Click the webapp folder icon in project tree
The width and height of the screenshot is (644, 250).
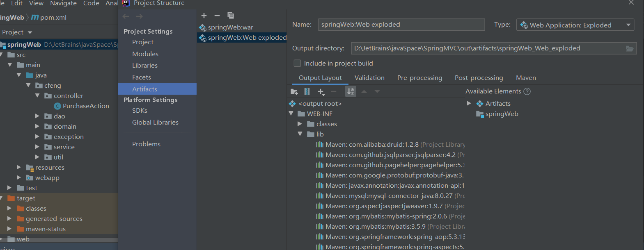tap(30, 178)
